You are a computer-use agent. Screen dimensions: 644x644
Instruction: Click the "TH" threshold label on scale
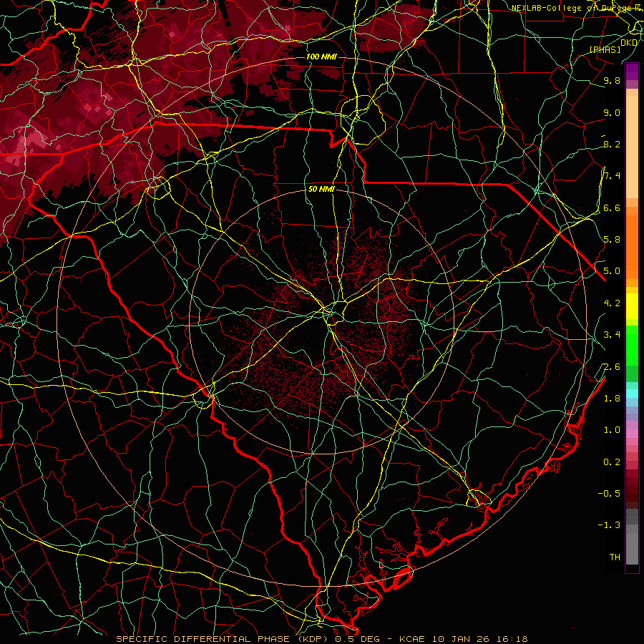tap(615, 557)
